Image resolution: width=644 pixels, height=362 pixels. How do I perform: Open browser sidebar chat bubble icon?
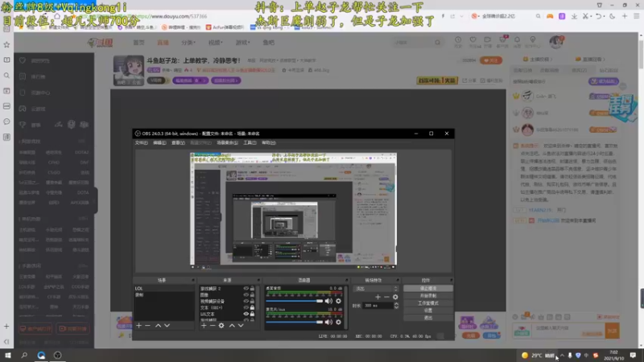click(x=6, y=121)
